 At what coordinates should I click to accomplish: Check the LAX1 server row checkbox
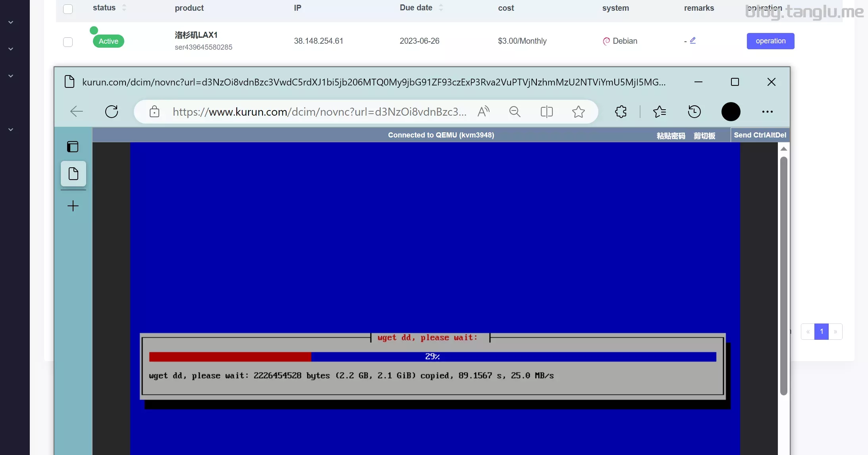tap(68, 42)
